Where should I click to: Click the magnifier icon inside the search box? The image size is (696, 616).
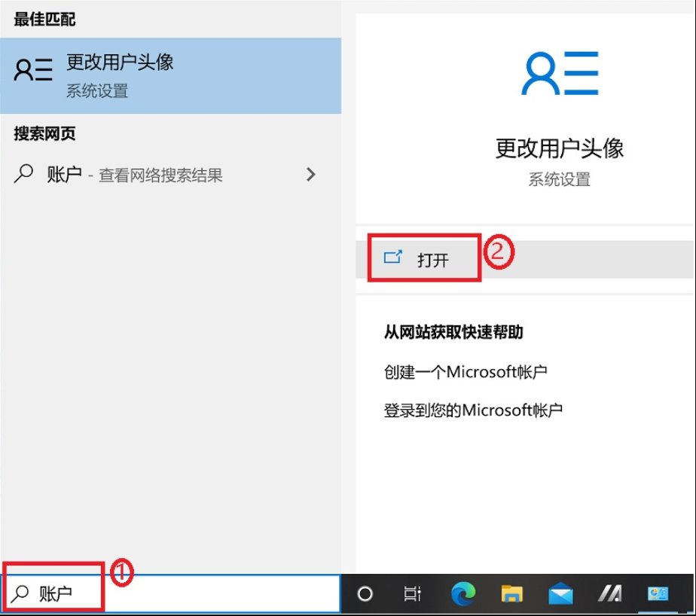(x=21, y=593)
